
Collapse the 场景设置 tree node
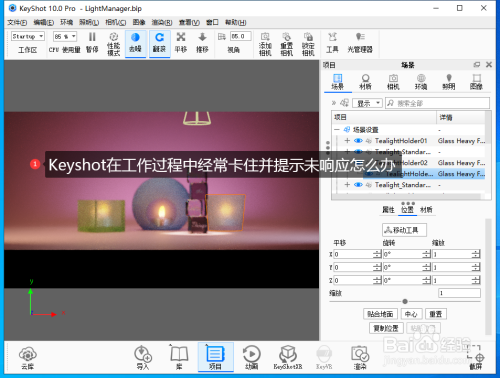click(337, 129)
